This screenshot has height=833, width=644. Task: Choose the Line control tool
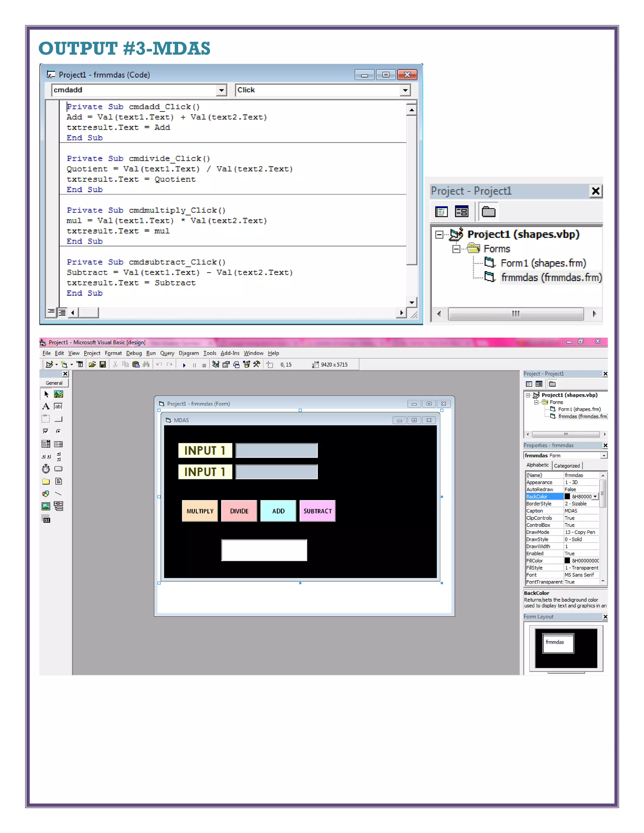pos(58,494)
